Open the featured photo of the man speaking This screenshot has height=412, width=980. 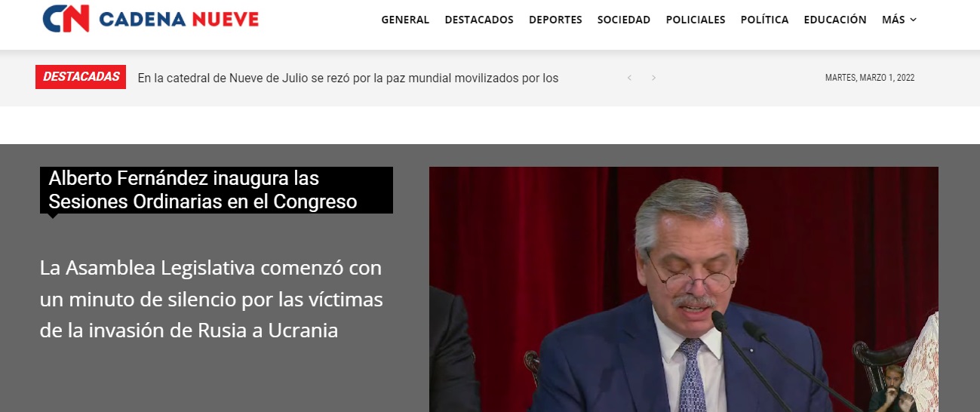(x=683, y=291)
